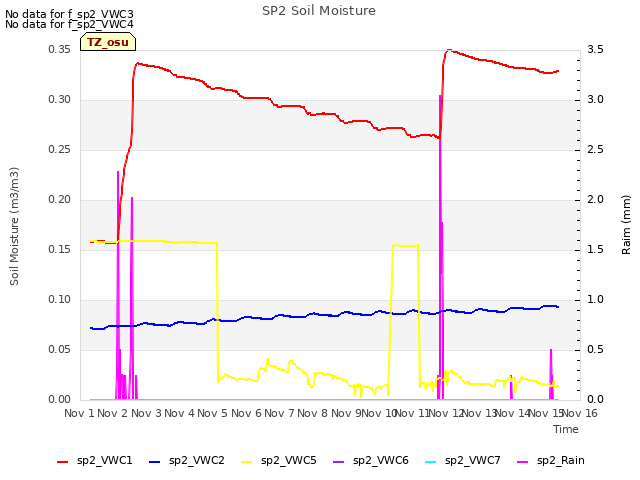Image resolution: width=640 pixels, height=480 pixels.
Task: Click the Nov 3 date tick label
Action: coord(146,413)
